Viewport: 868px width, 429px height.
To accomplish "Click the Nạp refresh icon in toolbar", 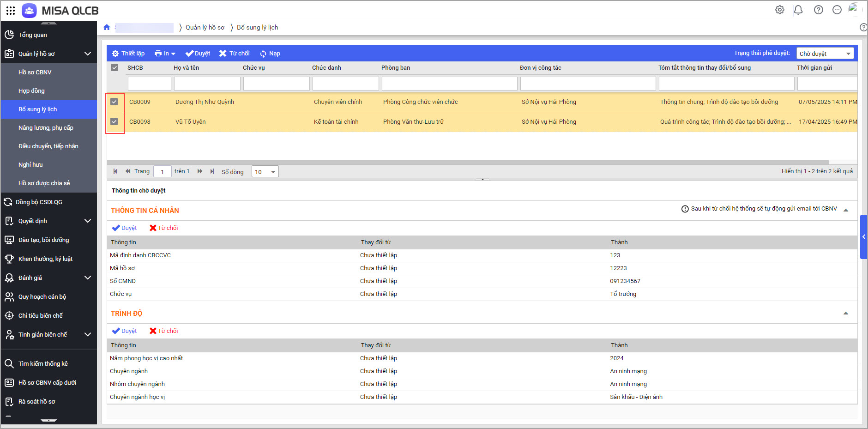I will [263, 54].
